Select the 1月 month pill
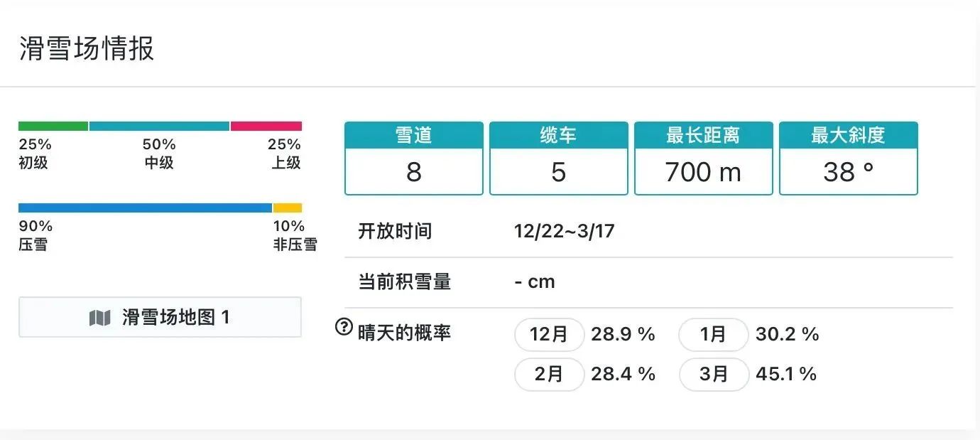The height and width of the screenshot is (440, 980). click(713, 334)
